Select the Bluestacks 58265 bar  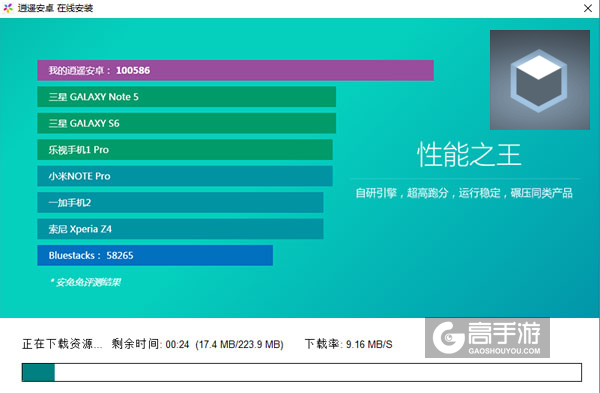(155, 255)
